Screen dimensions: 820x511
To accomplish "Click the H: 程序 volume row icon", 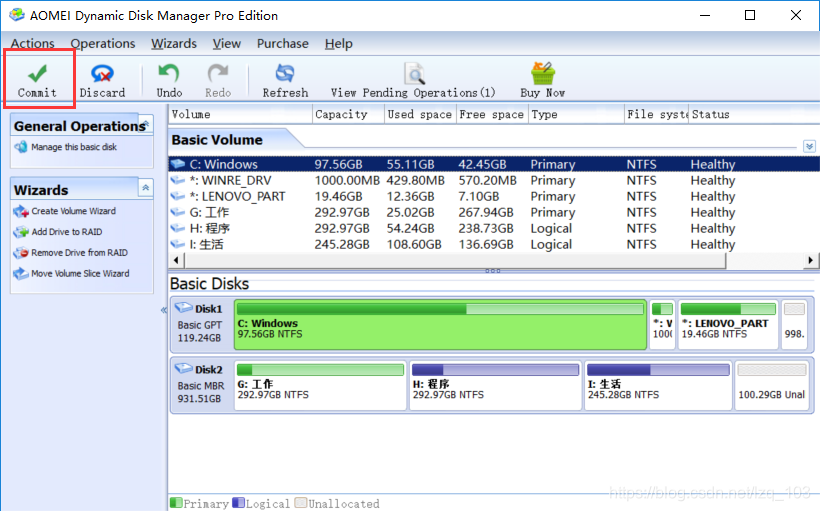I will 178,228.
